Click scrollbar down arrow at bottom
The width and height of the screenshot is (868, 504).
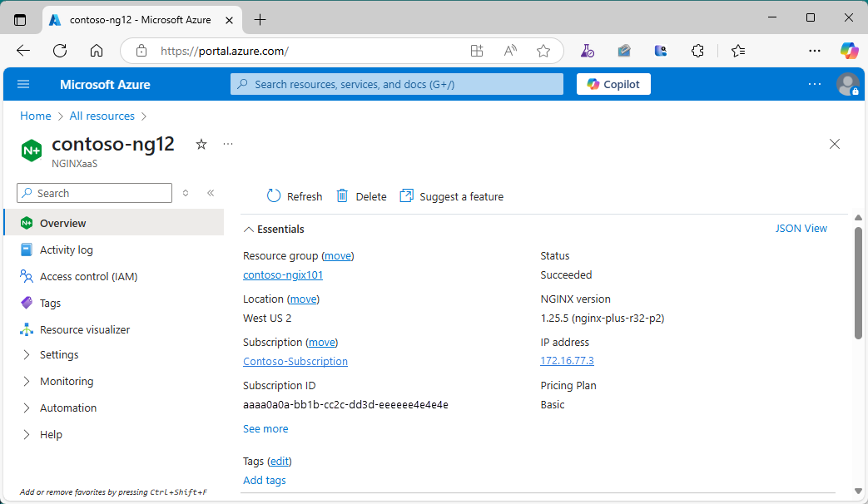point(858,491)
